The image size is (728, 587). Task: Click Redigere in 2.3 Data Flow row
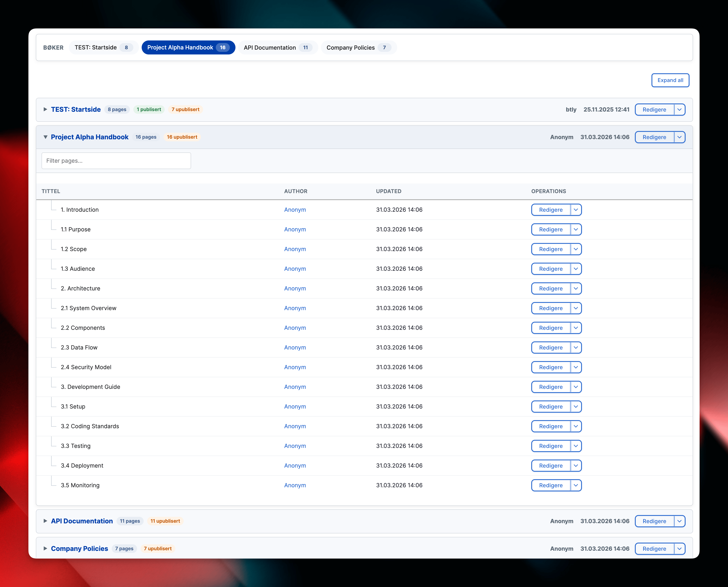point(550,347)
